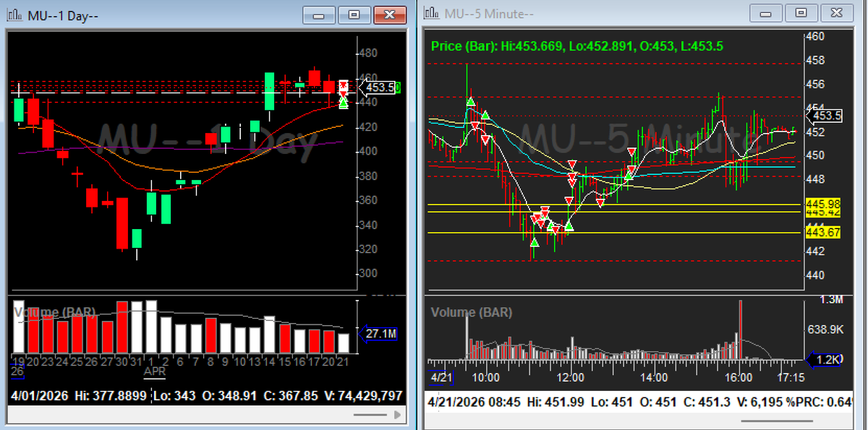The height and width of the screenshot is (430, 868).
Task: Click the 480 price label on daily axis
Action: coord(367,53)
